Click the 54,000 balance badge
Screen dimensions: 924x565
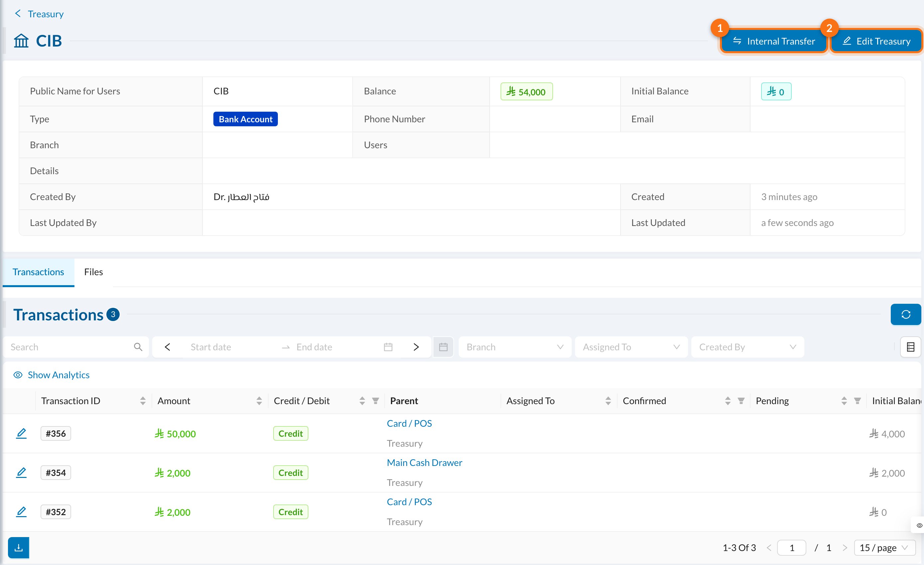click(x=526, y=91)
